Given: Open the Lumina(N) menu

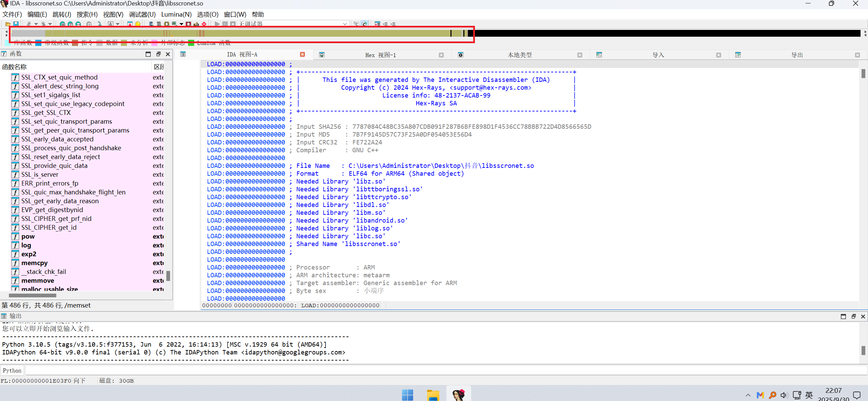Looking at the screenshot, I should coord(176,15).
